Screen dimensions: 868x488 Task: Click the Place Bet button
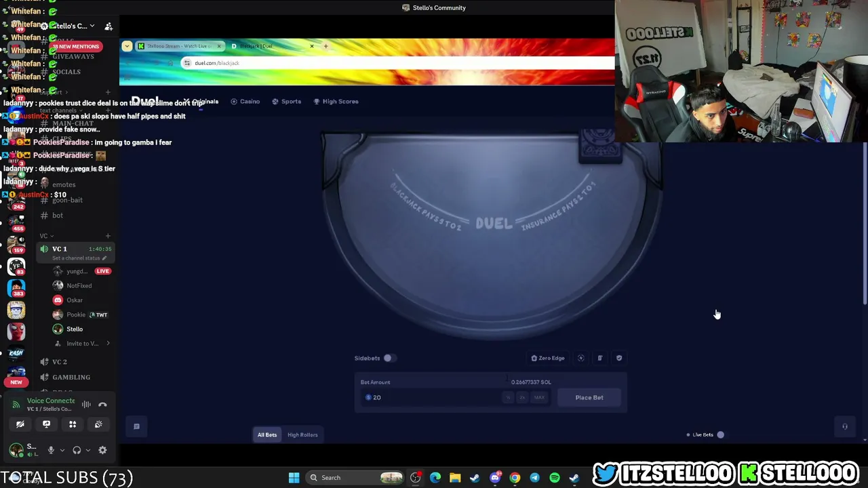point(589,397)
